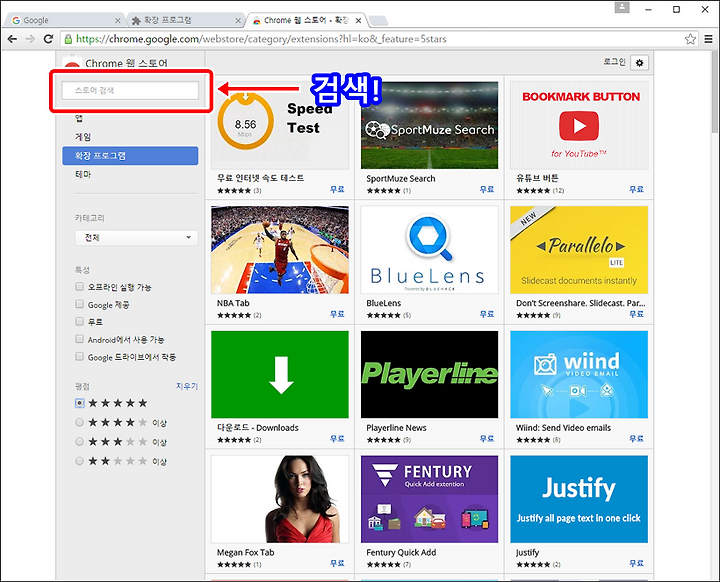The image size is (720, 582).
Task: Open the Bookmark Button for YouTube thumbnail
Action: coord(579,125)
